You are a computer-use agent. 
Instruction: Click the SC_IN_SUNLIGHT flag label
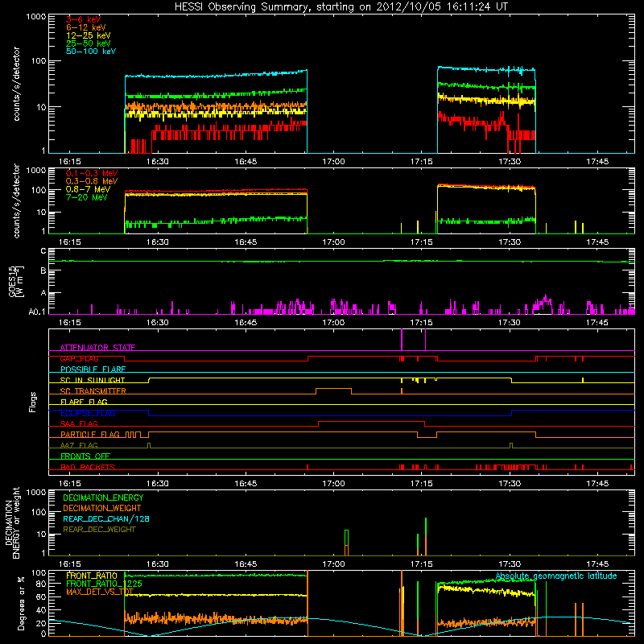point(93,380)
